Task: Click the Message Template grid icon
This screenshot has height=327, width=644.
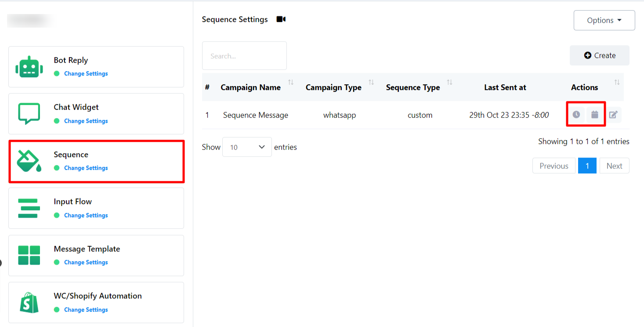Action: [29, 255]
